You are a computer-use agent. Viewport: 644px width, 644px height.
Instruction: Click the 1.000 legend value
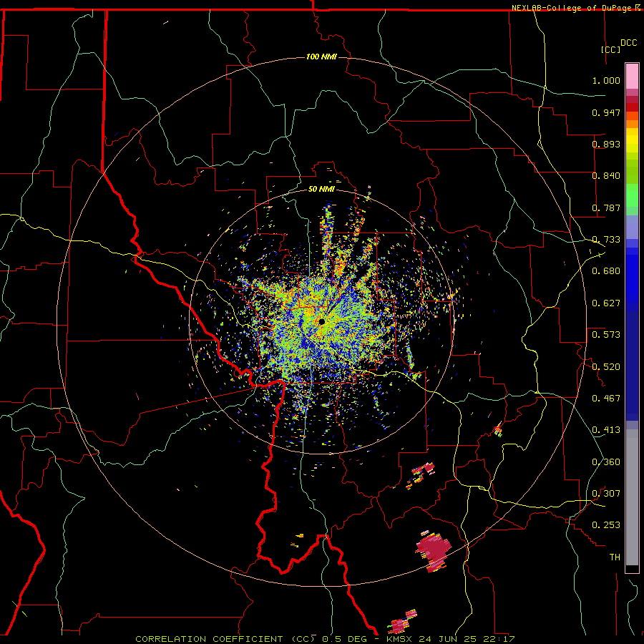(606, 80)
